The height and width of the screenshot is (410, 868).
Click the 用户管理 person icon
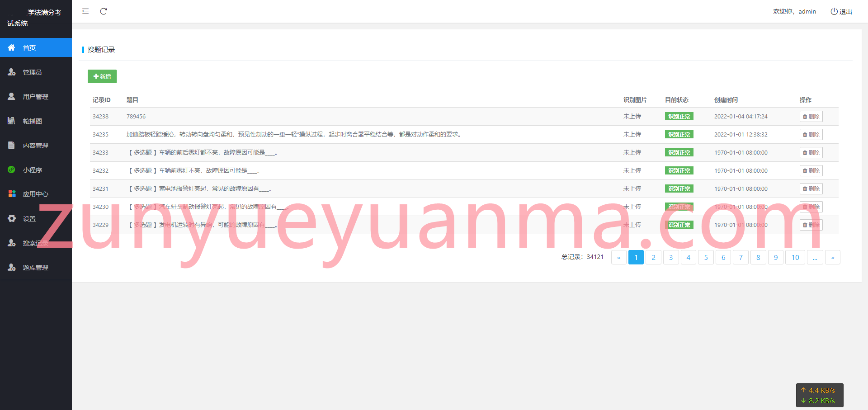12,96
